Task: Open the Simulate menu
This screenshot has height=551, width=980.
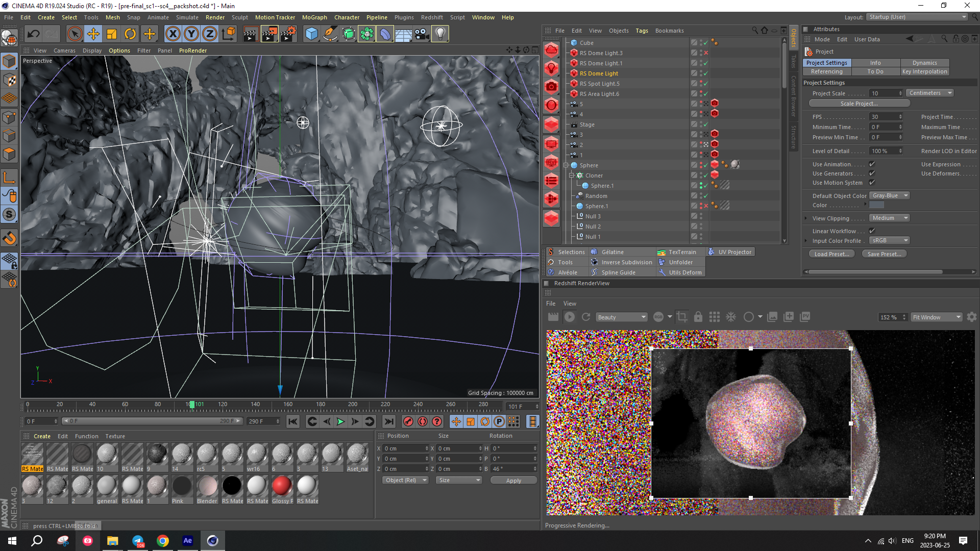Action: click(187, 17)
